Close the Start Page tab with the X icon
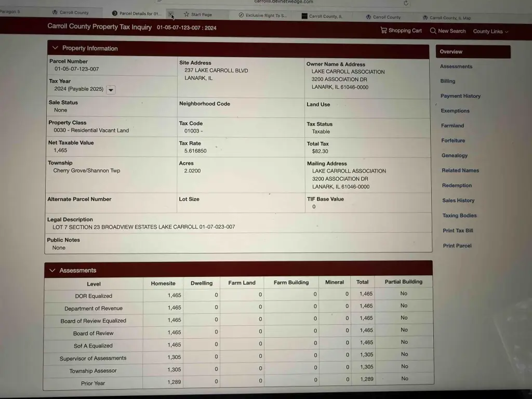This screenshot has height=399, width=532. pyautogui.click(x=171, y=15)
